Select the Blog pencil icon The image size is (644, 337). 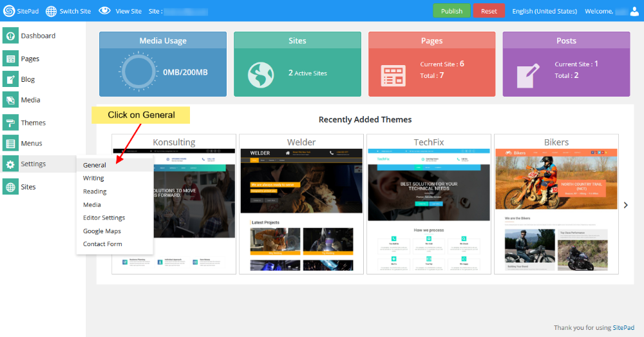[x=10, y=79]
